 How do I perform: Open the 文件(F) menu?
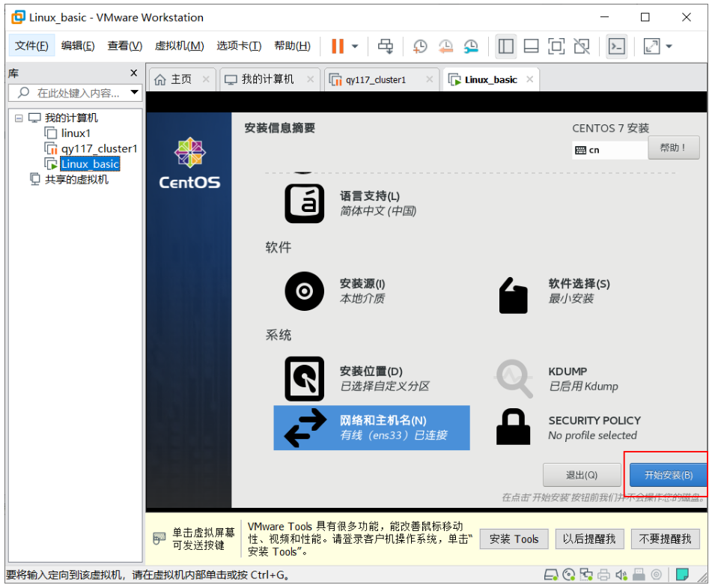point(31,46)
